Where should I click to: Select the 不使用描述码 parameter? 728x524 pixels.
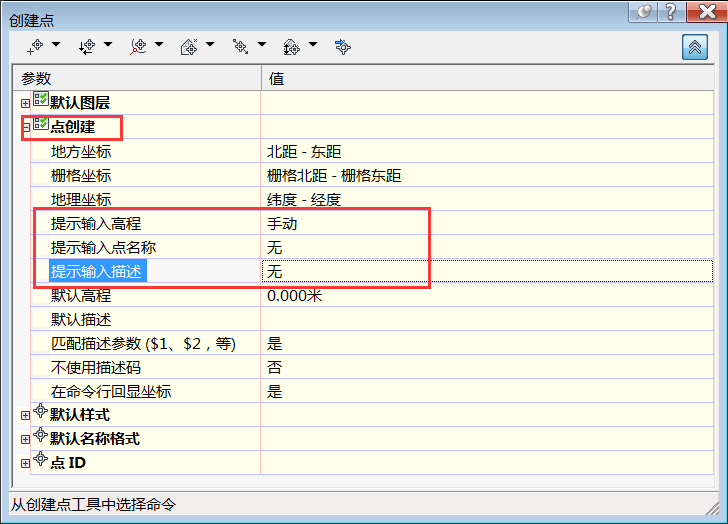(96, 368)
